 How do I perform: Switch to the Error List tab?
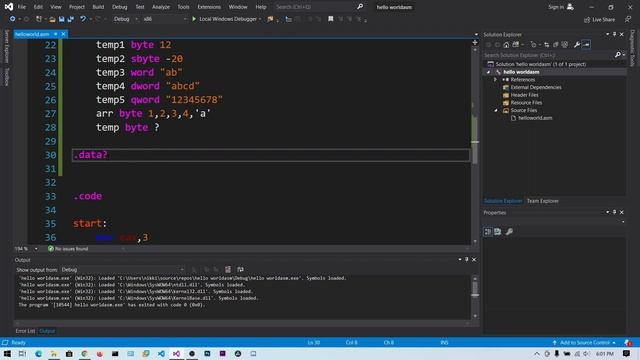click(x=25, y=331)
